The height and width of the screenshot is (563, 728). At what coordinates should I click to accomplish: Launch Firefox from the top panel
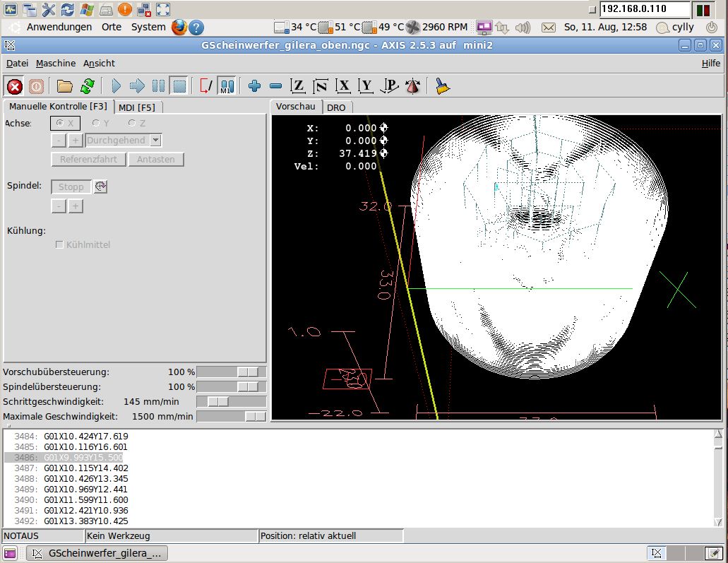179,27
